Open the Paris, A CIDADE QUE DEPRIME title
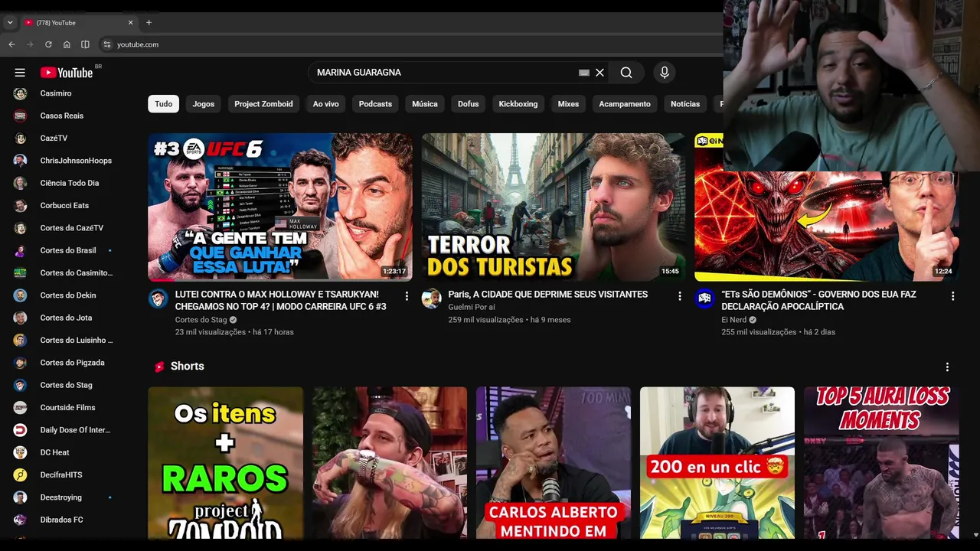 point(548,295)
